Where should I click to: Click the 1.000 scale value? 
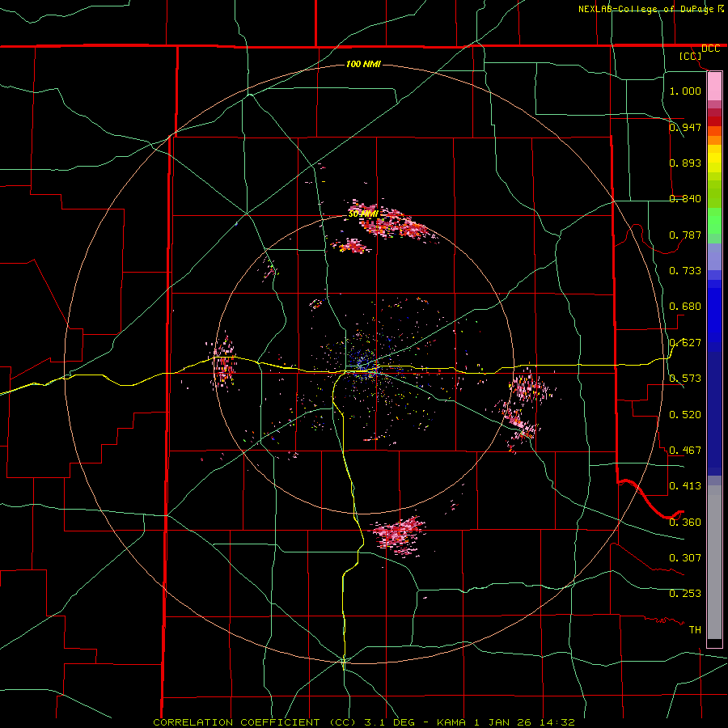[x=685, y=91]
